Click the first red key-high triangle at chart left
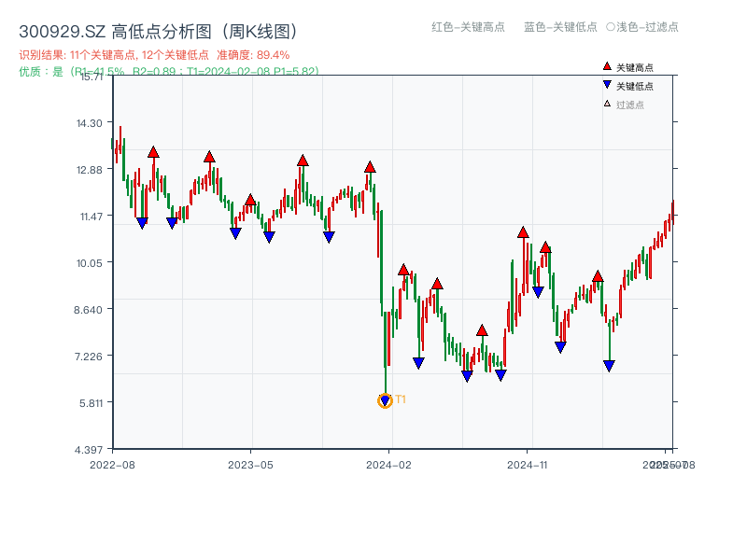 (153, 152)
